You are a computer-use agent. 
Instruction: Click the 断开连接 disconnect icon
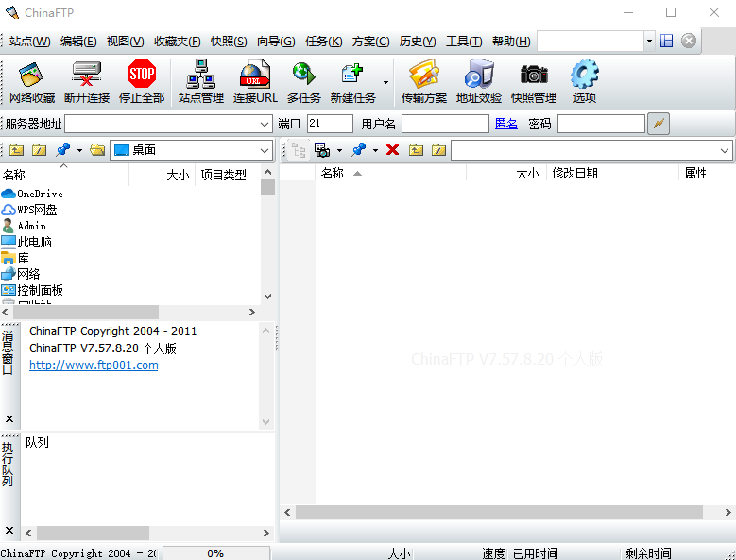click(x=86, y=81)
